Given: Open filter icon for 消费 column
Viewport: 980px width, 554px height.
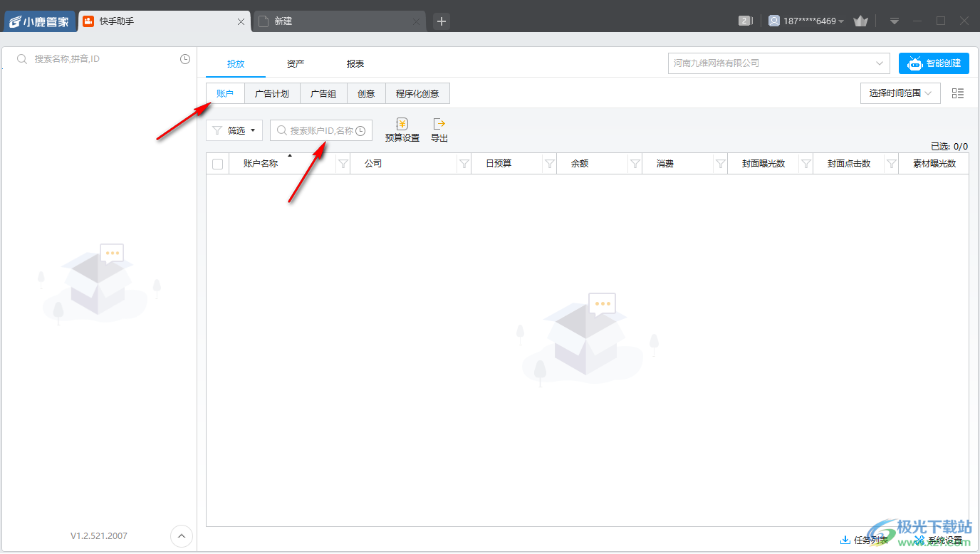Looking at the screenshot, I should pos(721,164).
